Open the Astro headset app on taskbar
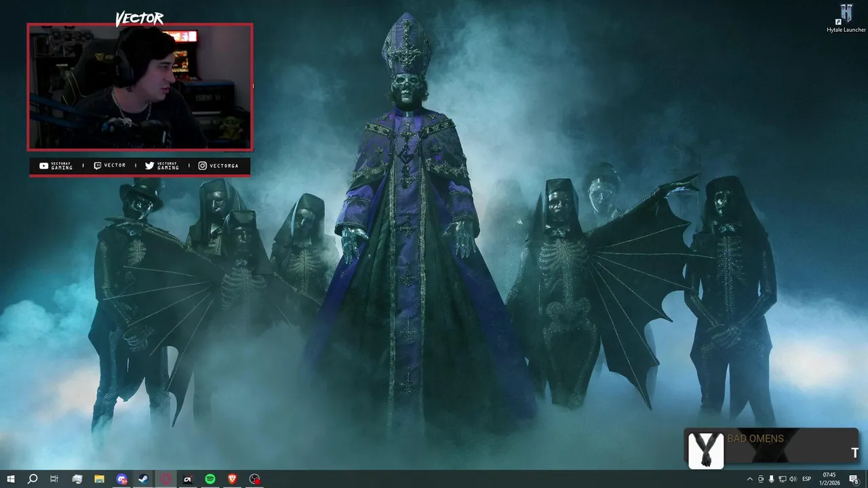Viewport: 868px width, 488px height. click(x=188, y=479)
